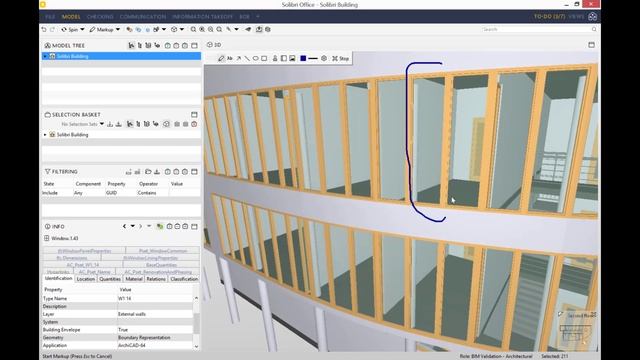Screen dimensions: 640x360
Task: Click the green icon in Info header
Action: pos(160,227)
